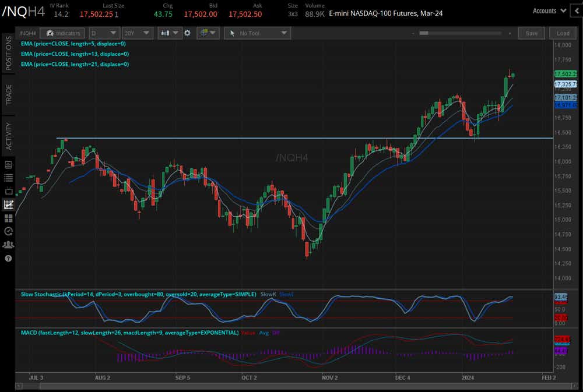The image size is (583, 392).
Task: Select the EMA length=13 indicator label
Action: coord(75,54)
